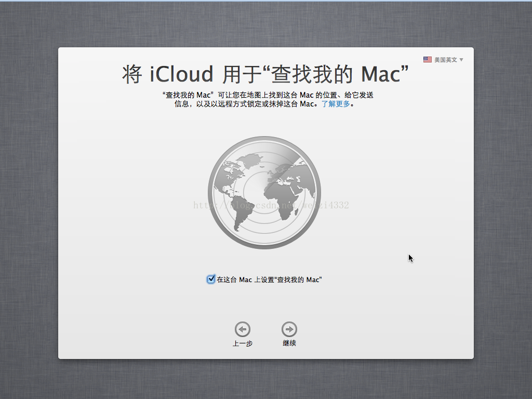Click the 继续 label
This screenshot has height=399, width=532.
[x=289, y=343]
